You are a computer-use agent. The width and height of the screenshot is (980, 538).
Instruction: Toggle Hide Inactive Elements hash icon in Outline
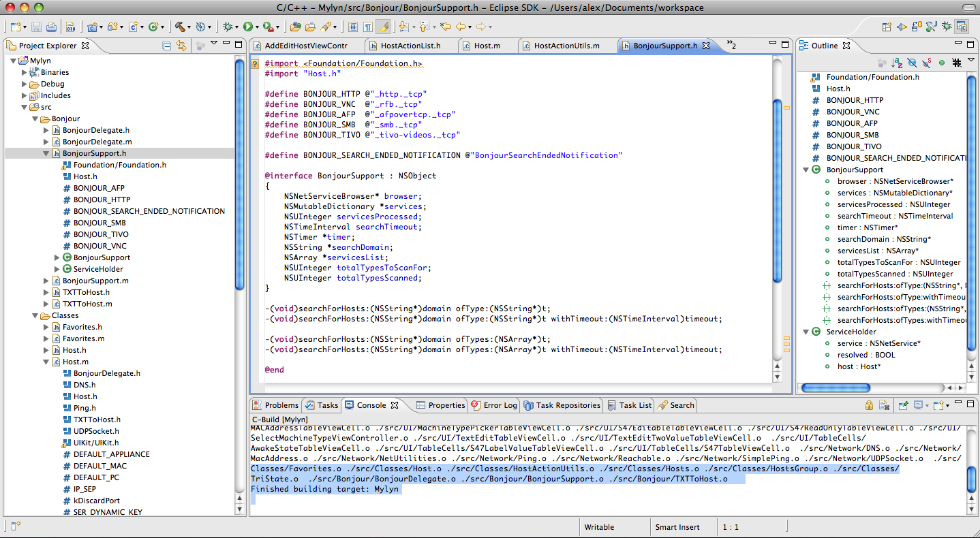pyautogui.click(x=957, y=62)
